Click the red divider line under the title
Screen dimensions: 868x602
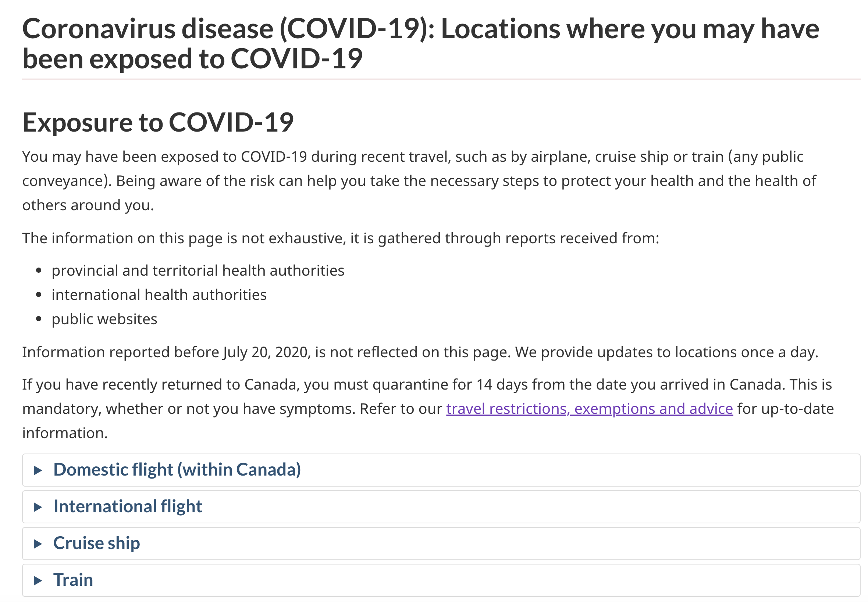pos(441,79)
